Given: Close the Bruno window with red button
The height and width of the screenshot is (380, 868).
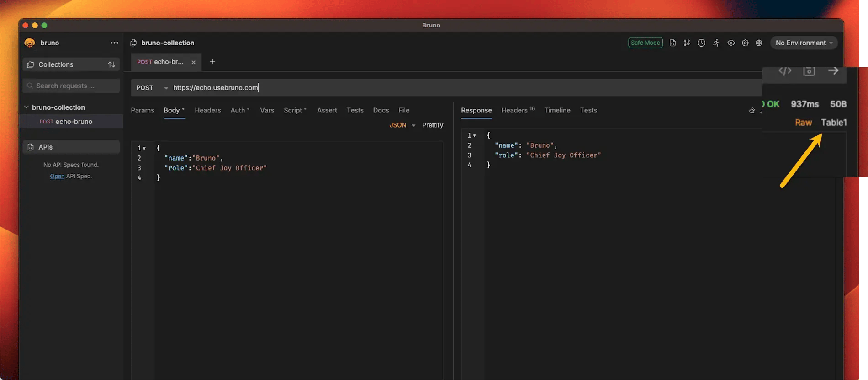Looking at the screenshot, I should [26, 26].
